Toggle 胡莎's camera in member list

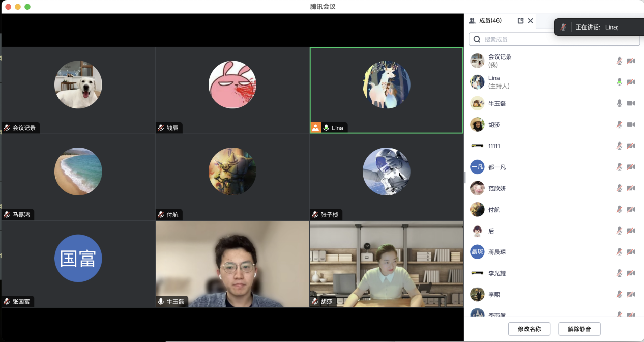click(631, 124)
